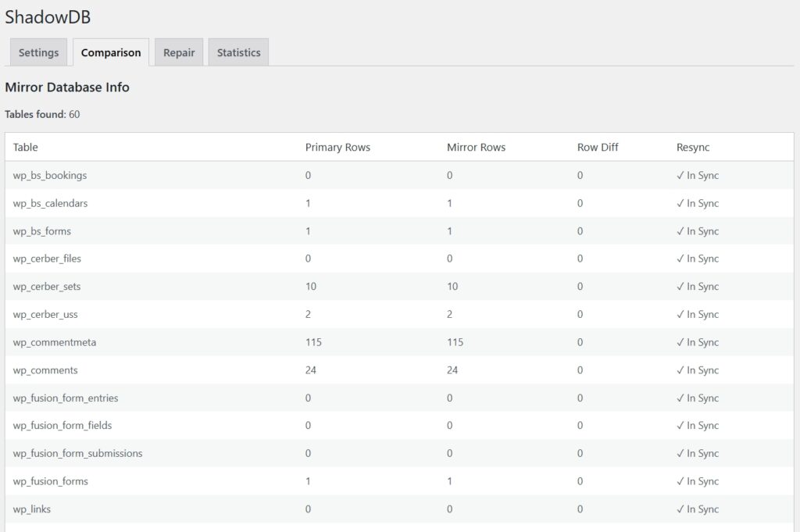Open the Repair tab
This screenshot has height=532, width=800.
tap(178, 52)
